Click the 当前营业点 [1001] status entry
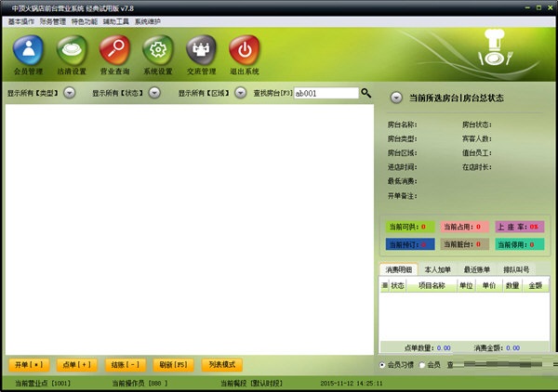The height and width of the screenshot is (392, 558). (x=43, y=383)
